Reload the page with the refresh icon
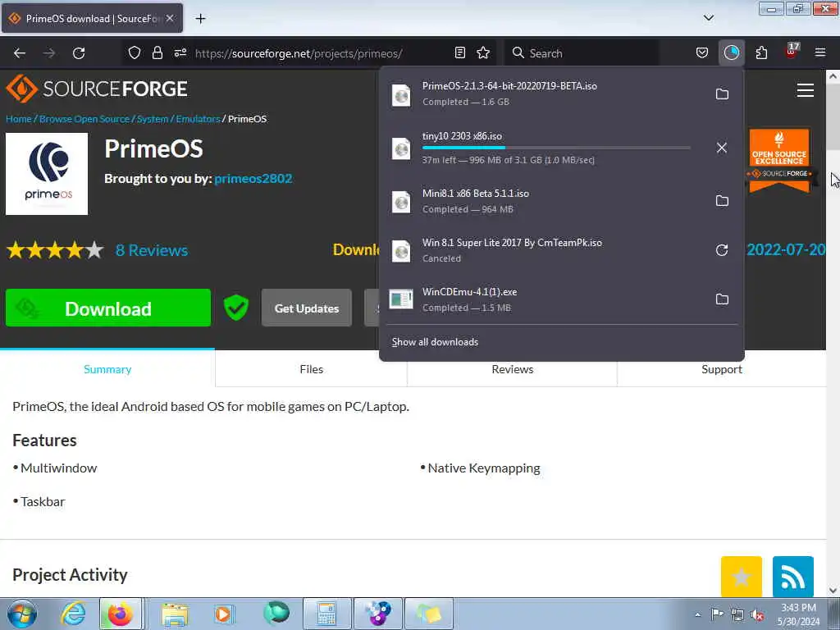The image size is (840, 630). [x=79, y=53]
